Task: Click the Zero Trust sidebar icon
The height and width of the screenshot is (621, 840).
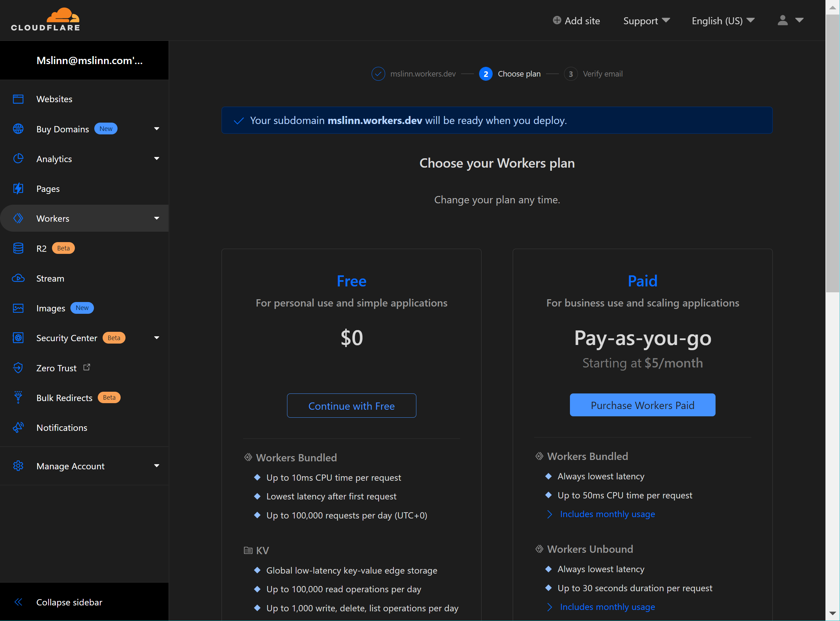Action: pyautogui.click(x=18, y=367)
